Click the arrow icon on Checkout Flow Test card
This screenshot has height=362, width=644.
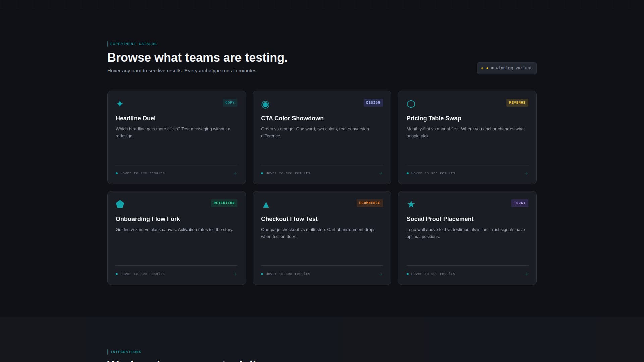coord(381,274)
